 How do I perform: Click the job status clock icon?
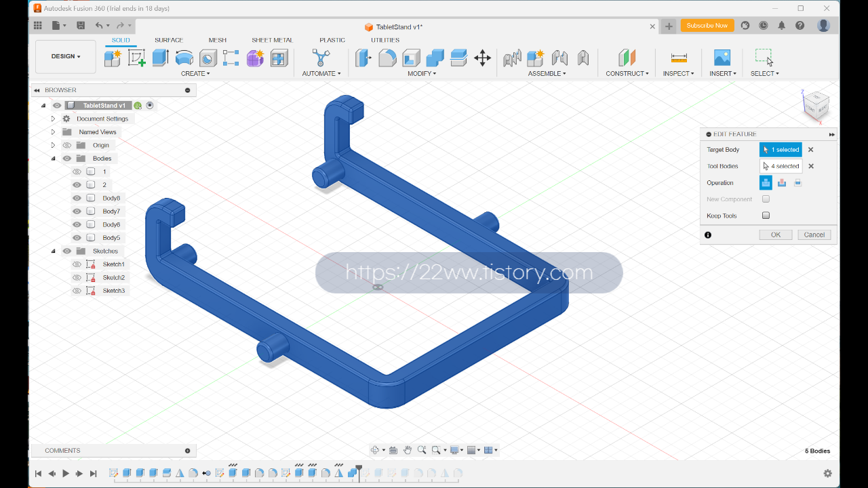click(764, 26)
